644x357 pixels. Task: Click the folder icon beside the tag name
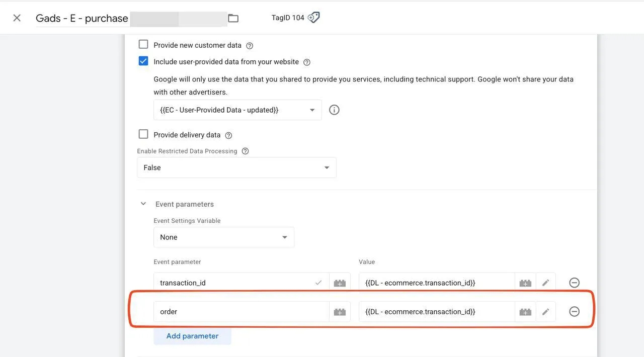pyautogui.click(x=233, y=19)
